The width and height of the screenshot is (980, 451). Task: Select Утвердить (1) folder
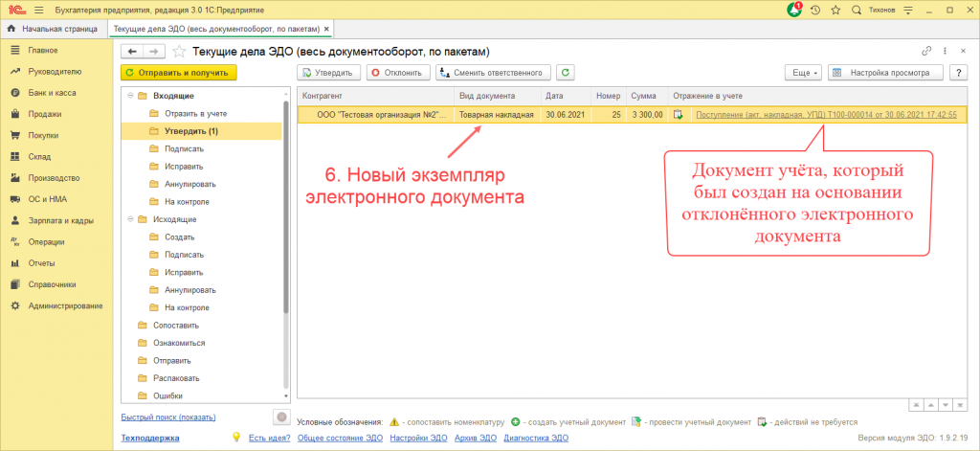coord(202,131)
